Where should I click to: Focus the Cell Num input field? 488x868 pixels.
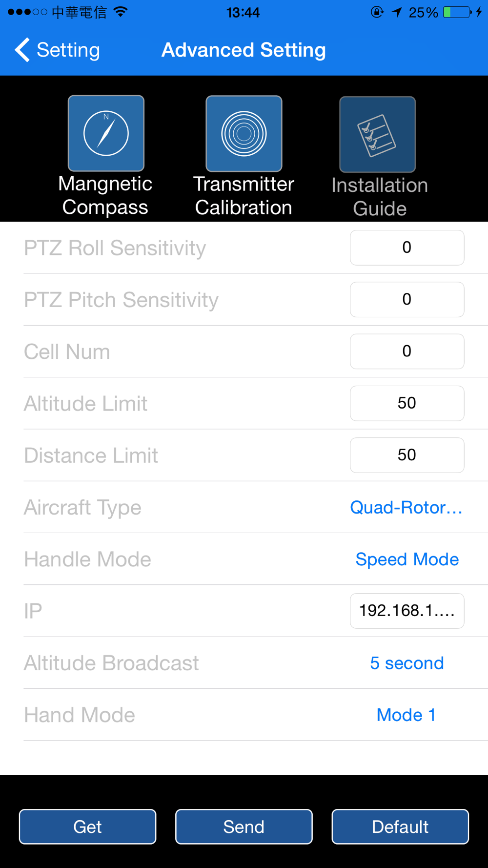pos(407,351)
